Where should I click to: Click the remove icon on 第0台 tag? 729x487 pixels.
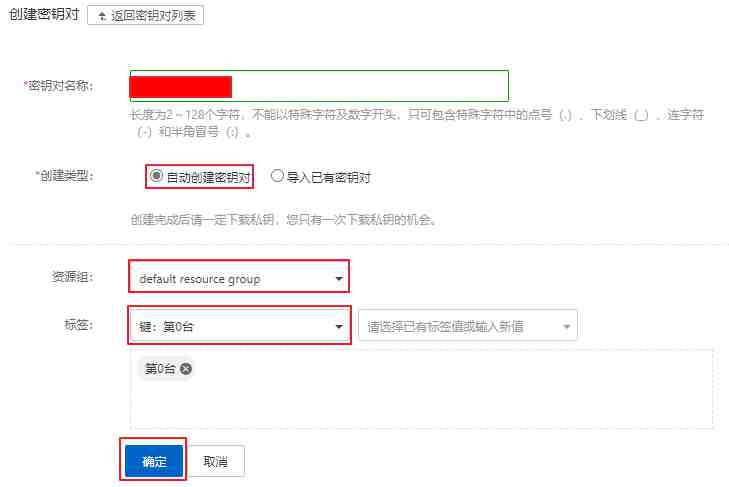point(186,369)
